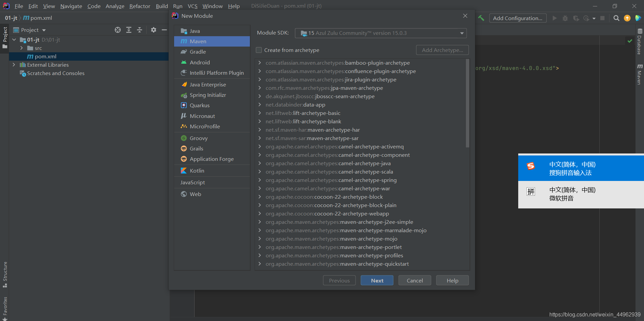Choose MicroProfile module type
644x321 pixels.
pos(212,126)
